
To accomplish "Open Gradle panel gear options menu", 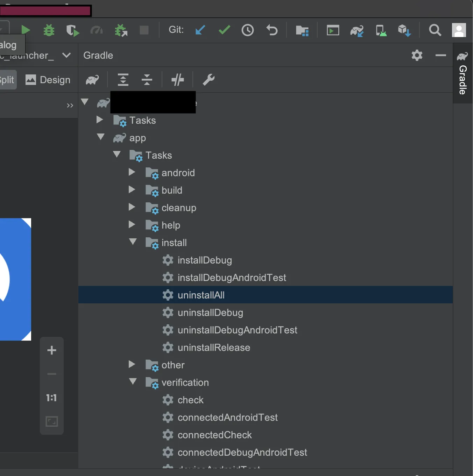I will click(x=417, y=55).
